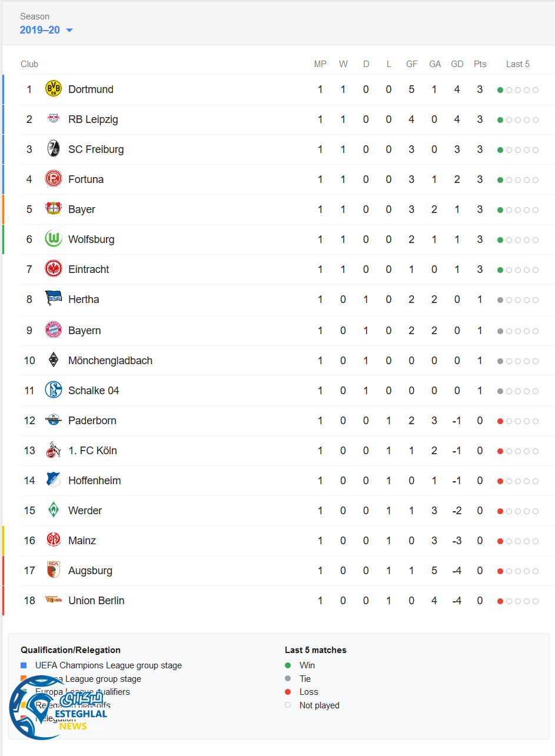This screenshot has width=555, height=756.
Task: Click the Eintracht eagle crest icon
Action: (x=54, y=269)
